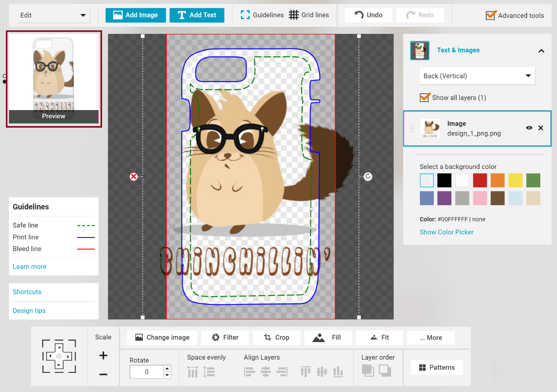Image resolution: width=557 pixels, height=392 pixels.
Task: Open the Filter tool
Action: coord(225,338)
